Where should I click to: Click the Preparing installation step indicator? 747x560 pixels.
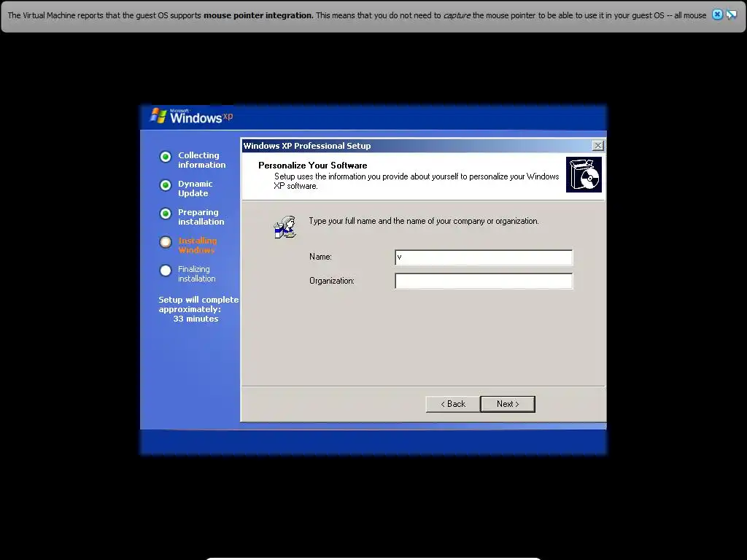pyautogui.click(x=166, y=214)
